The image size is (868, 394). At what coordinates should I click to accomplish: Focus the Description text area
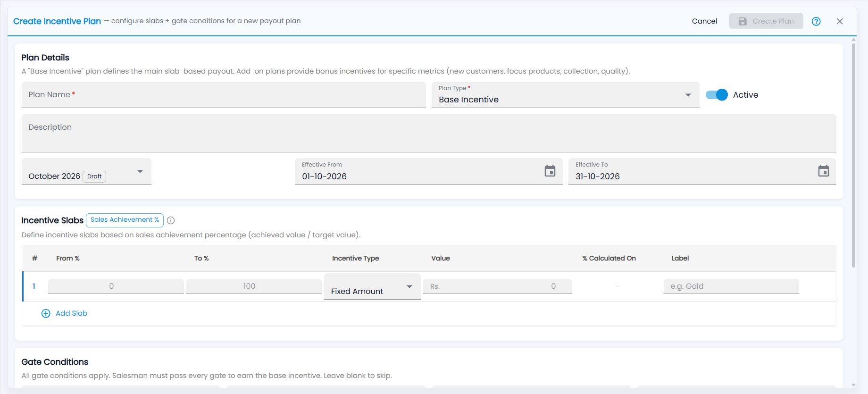pos(429,133)
